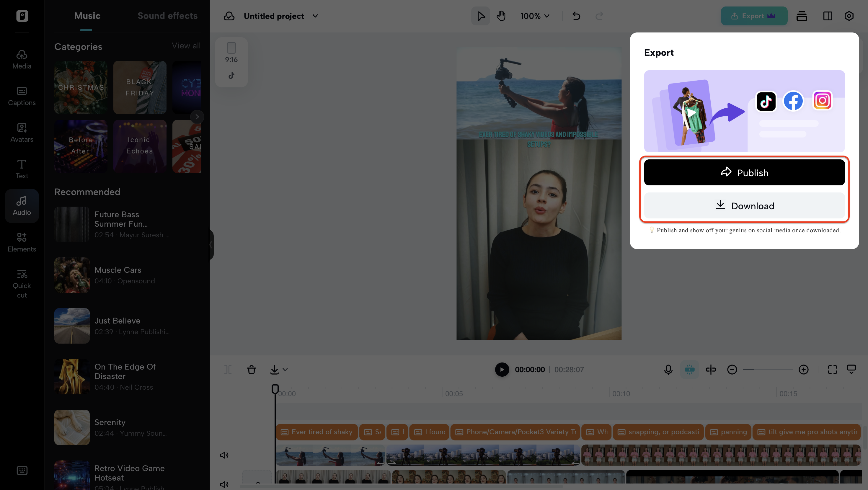Image resolution: width=868 pixels, height=490 pixels.
Task: Click the Download button
Action: coord(744,206)
